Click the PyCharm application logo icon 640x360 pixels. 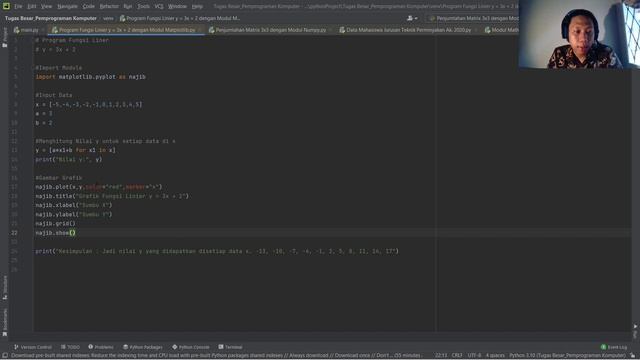tap(6, 6)
